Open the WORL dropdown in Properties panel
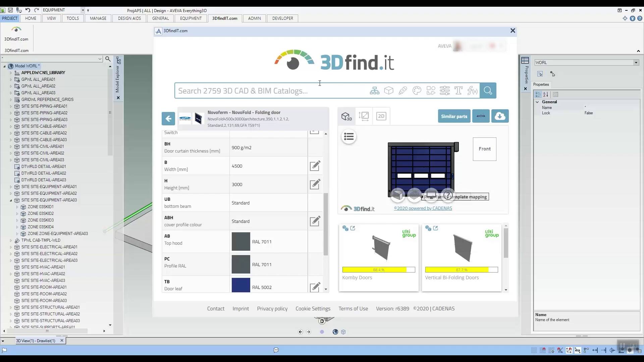The width and height of the screenshot is (644, 362). [x=636, y=63]
